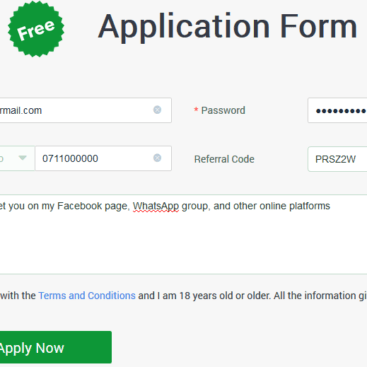
Task: Submit with the Apply Now button
Action: pyautogui.click(x=55, y=347)
